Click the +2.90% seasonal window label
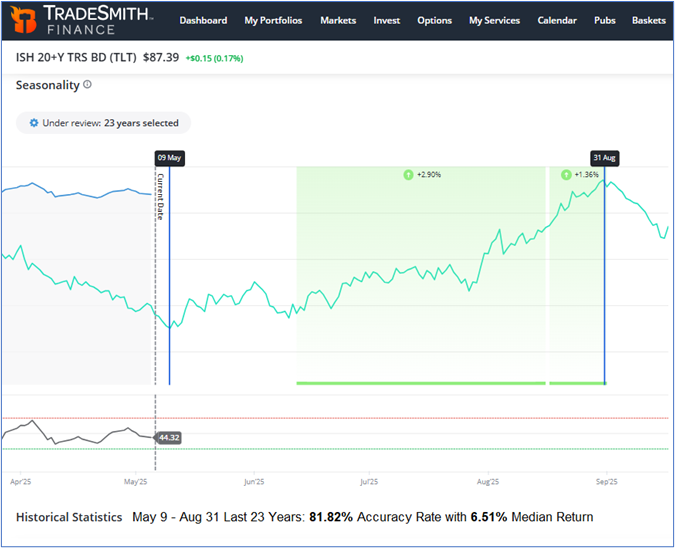The image size is (675, 548). tap(429, 175)
